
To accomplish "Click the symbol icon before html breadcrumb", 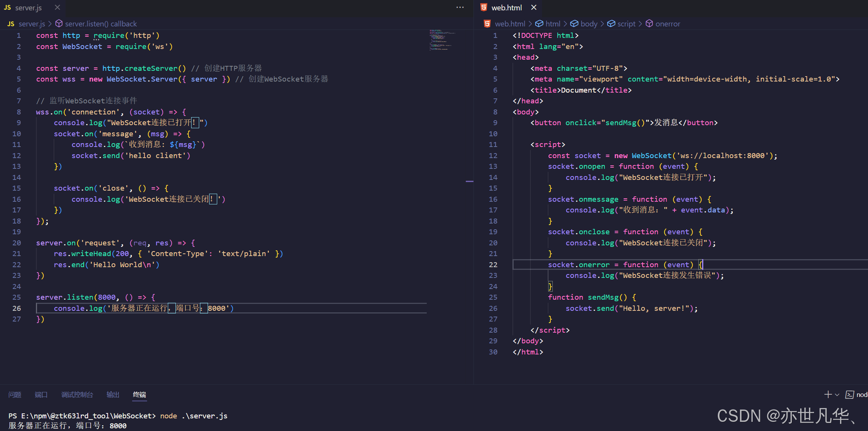I will tap(539, 24).
